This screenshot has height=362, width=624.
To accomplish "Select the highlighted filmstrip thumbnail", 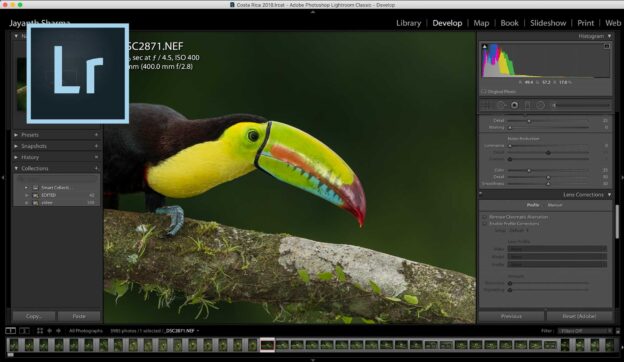I will [267, 345].
